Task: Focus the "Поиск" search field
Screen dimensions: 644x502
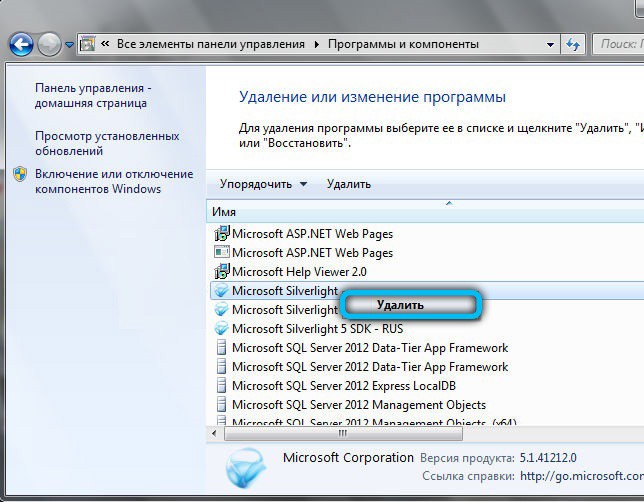Action: [619, 44]
